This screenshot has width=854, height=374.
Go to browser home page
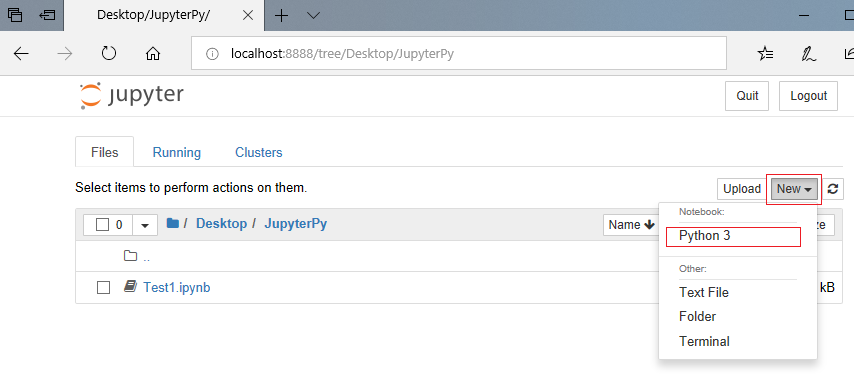(x=153, y=53)
